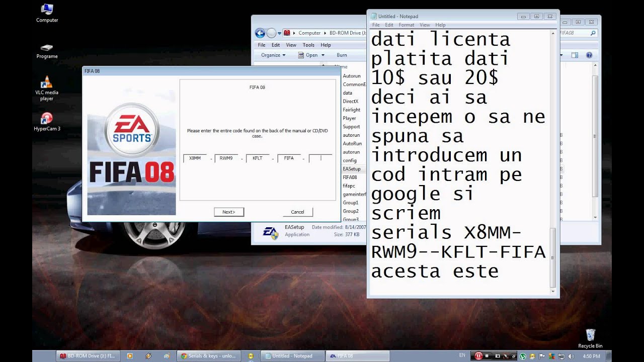This screenshot has height=362, width=644.
Task: Click the second code field containing RWM9
Action: 226,158
